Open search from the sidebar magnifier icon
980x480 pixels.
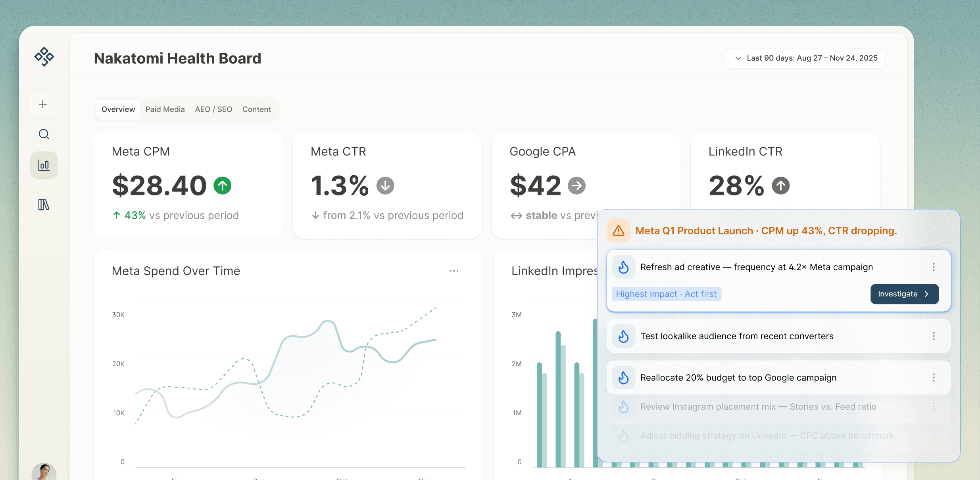tap(44, 134)
